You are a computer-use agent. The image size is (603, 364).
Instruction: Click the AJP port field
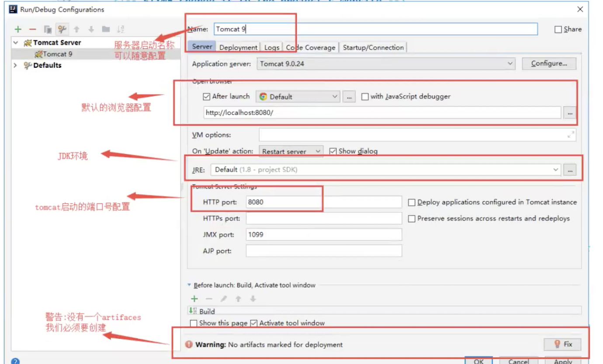324,251
